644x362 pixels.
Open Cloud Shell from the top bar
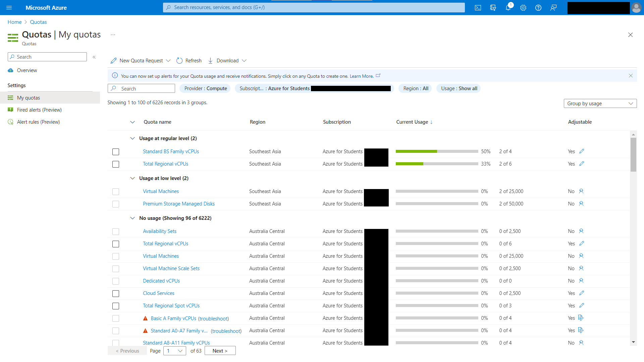click(x=478, y=7)
